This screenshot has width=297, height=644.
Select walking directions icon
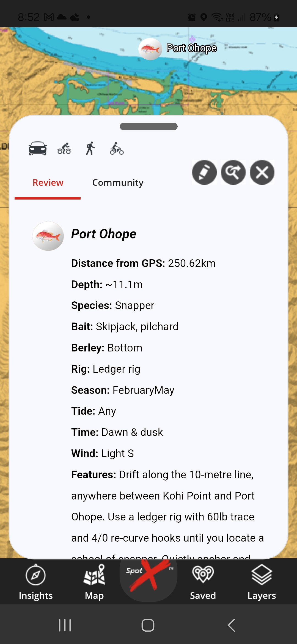pos(90,149)
